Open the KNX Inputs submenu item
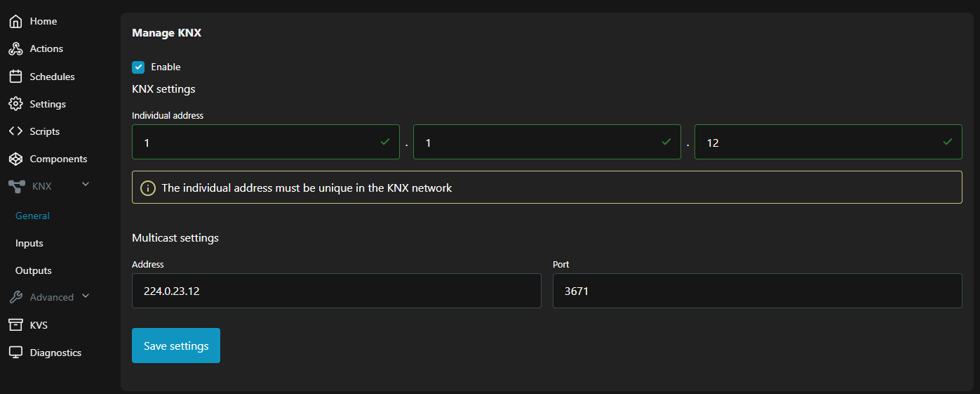980x394 pixels. click(x=29, y=243)
